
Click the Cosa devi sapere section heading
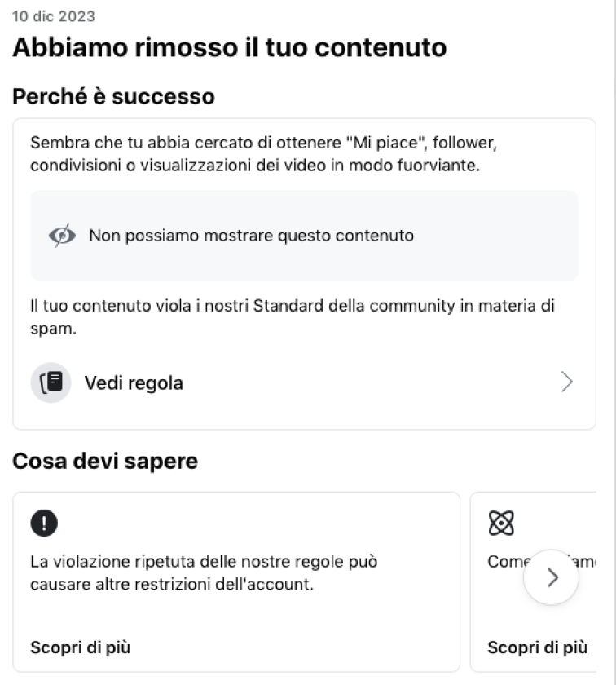click(x=105, y=462)
